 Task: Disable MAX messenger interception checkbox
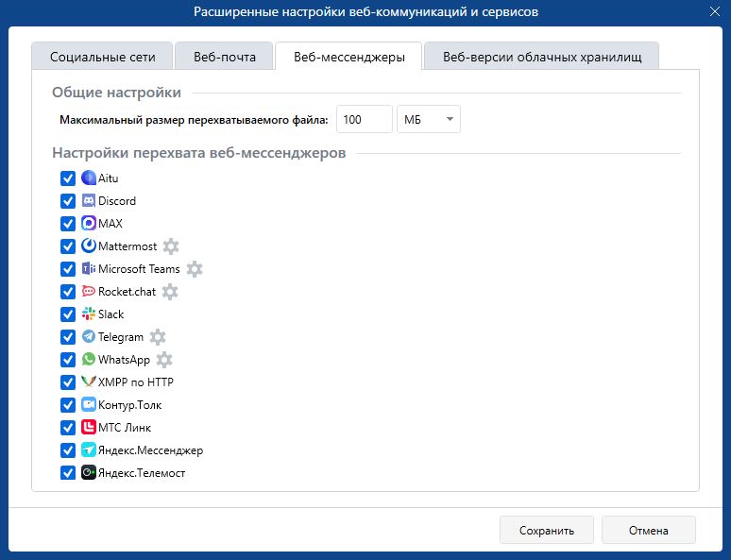[68, 224]
